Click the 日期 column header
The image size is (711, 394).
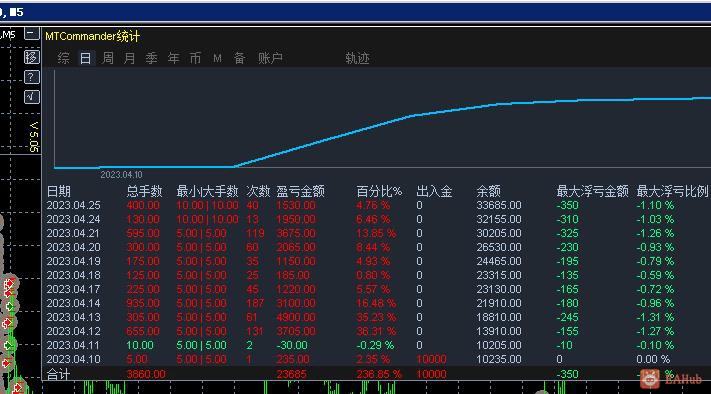click(x=58, y=191)
